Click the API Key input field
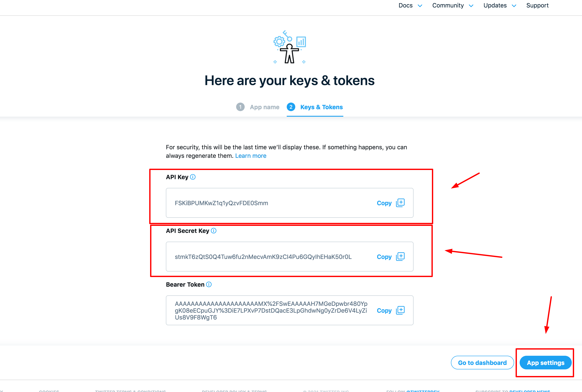The width and height of the screenshot is (582, 392). (x=289, y=203)
